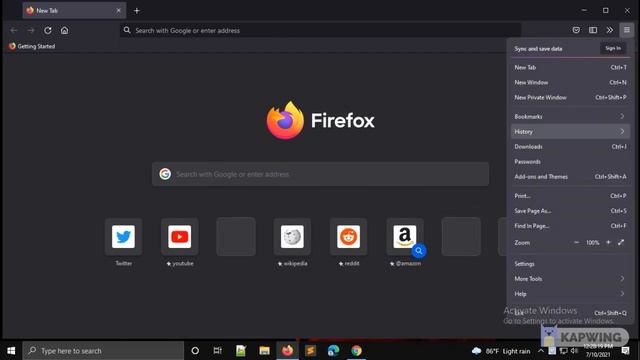Screen dimensions: 640x360
Task: Choose New Private Window menu item
Action: tap(570, 98)
